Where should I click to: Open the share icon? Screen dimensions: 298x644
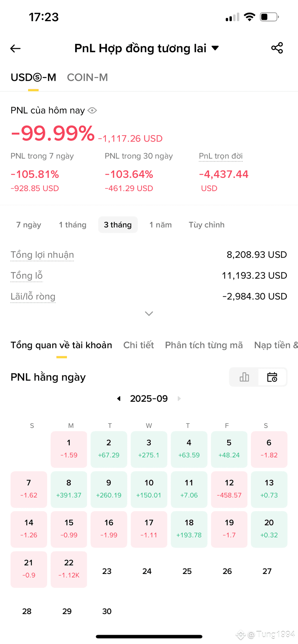click(x=277, y=48)
